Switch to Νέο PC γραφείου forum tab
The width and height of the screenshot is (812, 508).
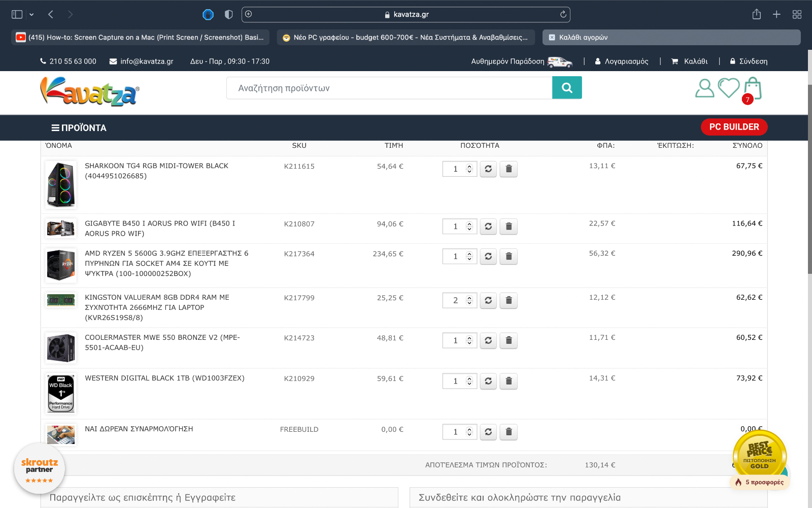coord(407,37)
